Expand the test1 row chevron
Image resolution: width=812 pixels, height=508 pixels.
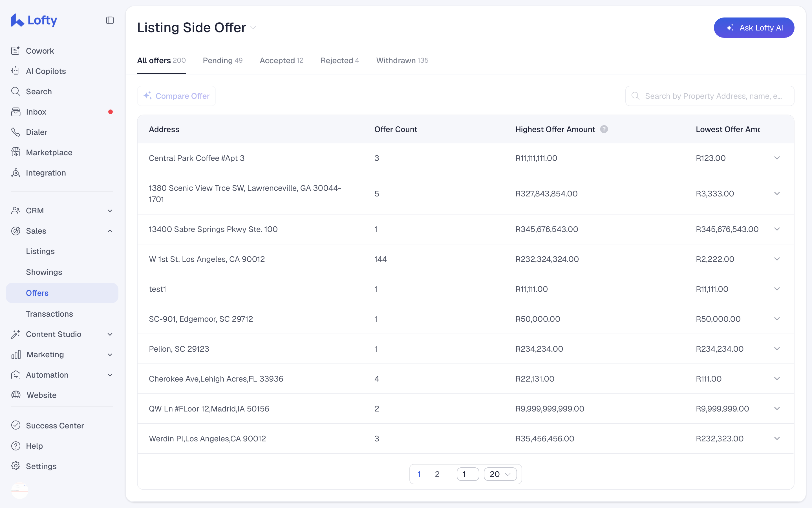click(x=777, y=289)
